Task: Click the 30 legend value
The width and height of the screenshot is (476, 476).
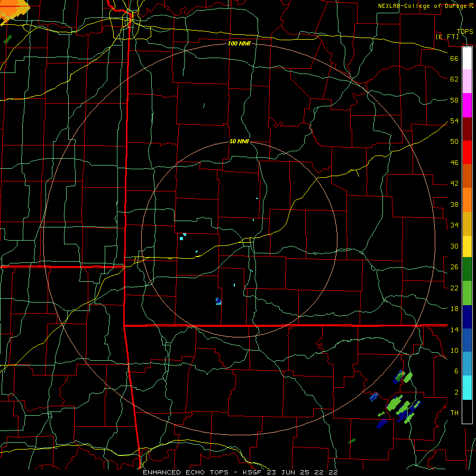Action: click(454, 246)
